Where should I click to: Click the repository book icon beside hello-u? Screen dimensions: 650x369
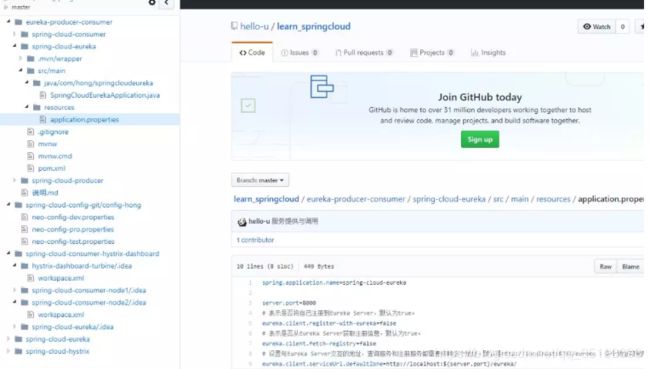(x=234, y=26)
